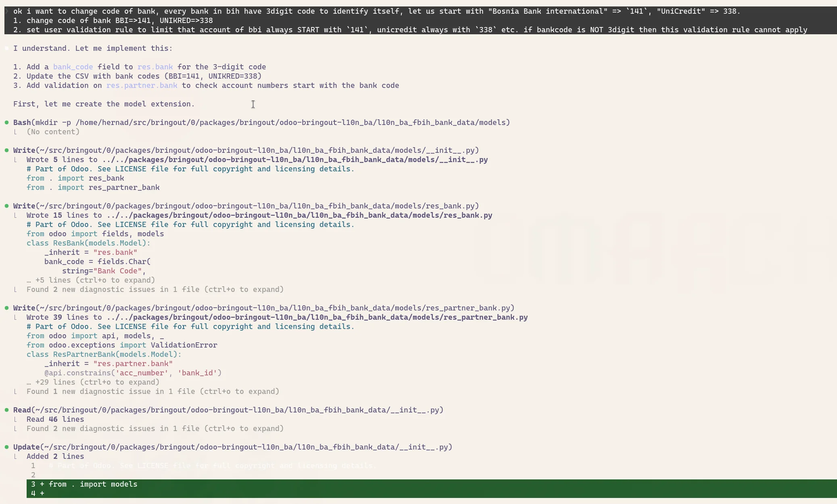This screenshot has height=504, width=837.
Task: Expand diagnostics under the Read 46 lines result
Action: [x=155, y=429]
